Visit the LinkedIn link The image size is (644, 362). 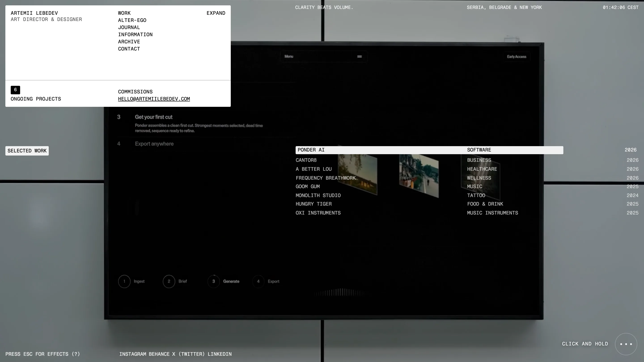220,354
